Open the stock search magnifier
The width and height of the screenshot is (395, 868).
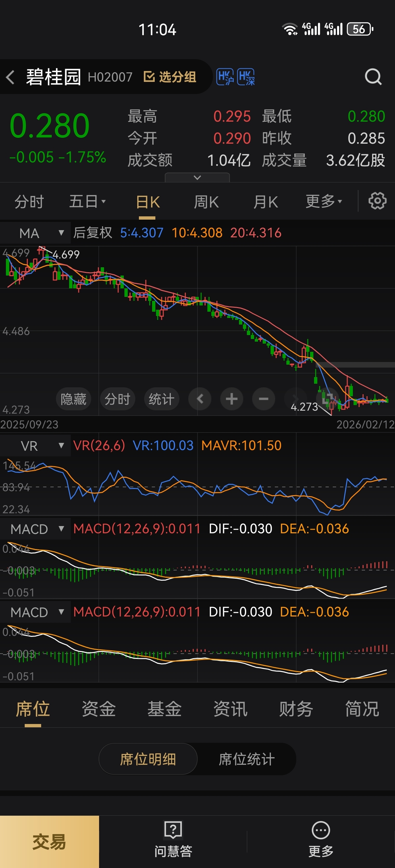[x=373, y=77]
